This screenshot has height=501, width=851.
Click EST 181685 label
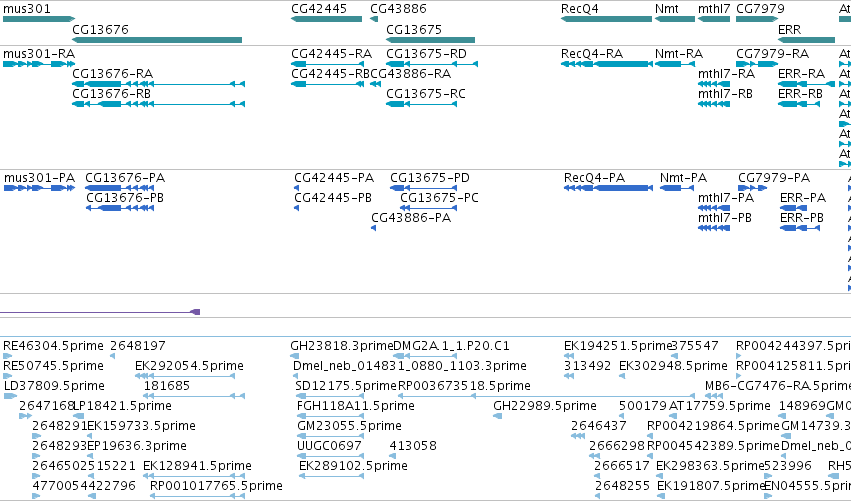pos(167,386)
